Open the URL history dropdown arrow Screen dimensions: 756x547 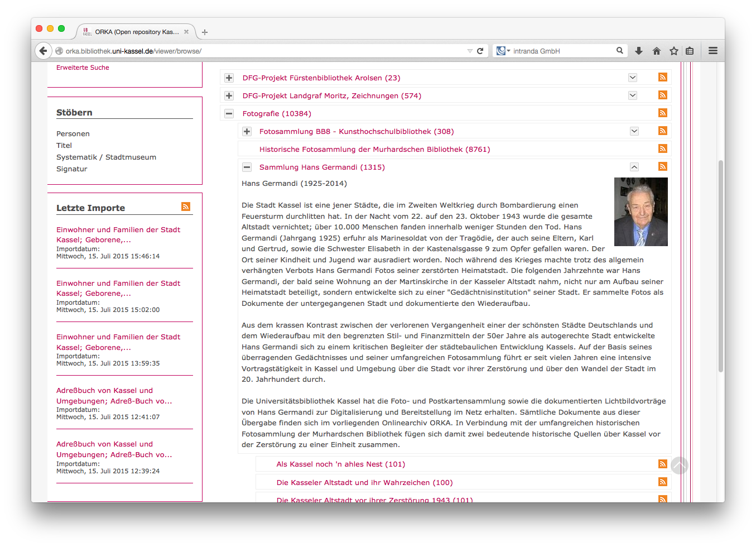470,51
